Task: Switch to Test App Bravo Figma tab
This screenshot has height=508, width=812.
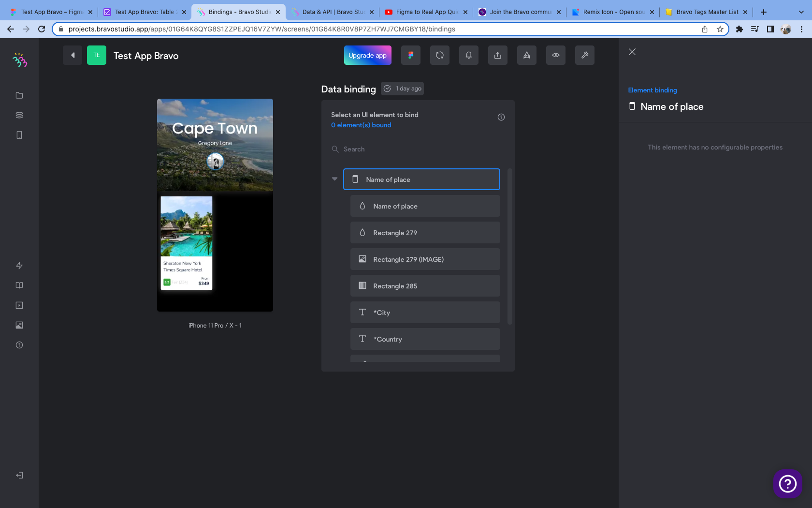Action: 51,12
